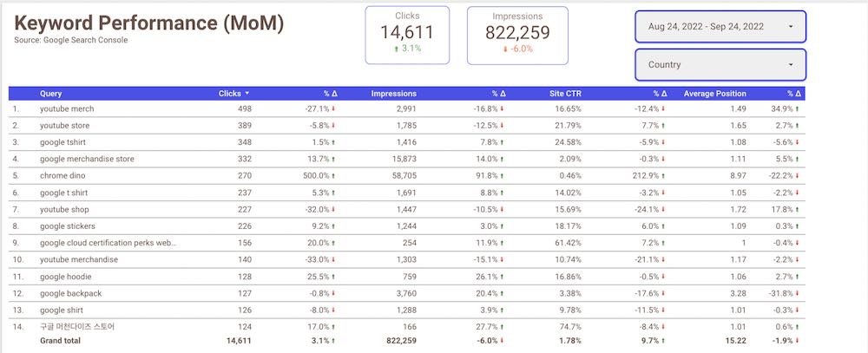This screenshot has height=353, width=868.
Task: Click the 24.58% Site CTR value
Action: tap(568, 142)
